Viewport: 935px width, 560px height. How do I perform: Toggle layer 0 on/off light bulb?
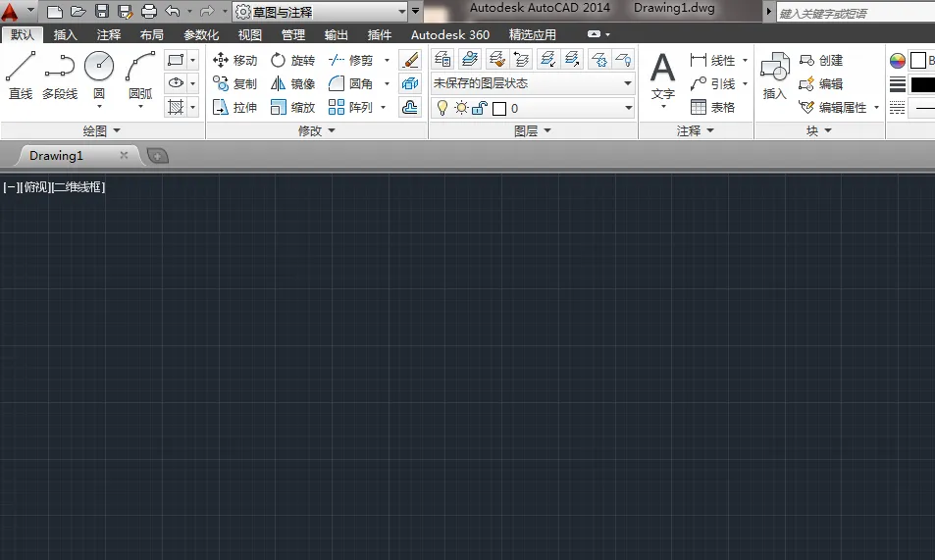point(442,108)
